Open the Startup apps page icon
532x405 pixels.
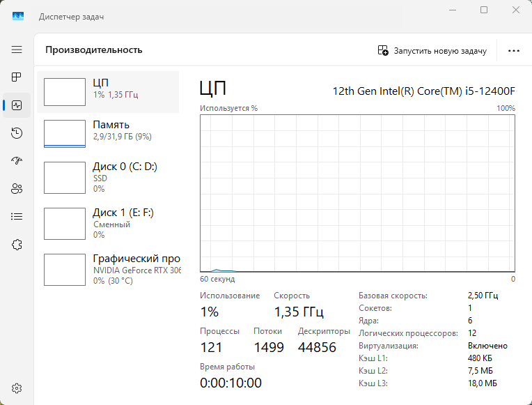click(17, 161)
